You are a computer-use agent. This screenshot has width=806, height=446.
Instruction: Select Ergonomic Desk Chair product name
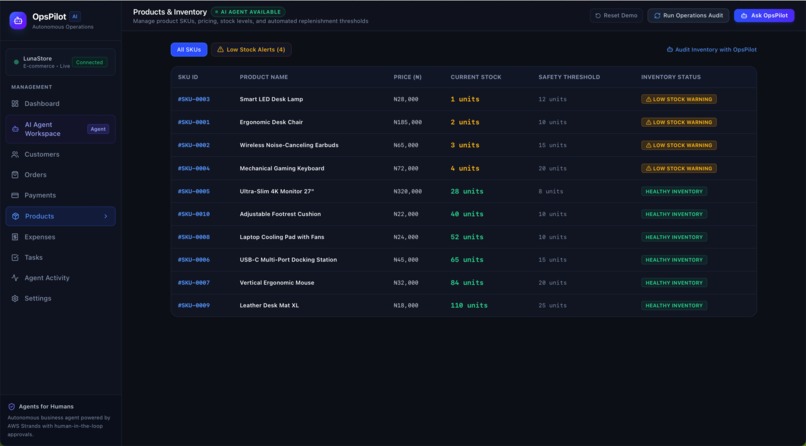pyautogui.click(x=271, y=122)
